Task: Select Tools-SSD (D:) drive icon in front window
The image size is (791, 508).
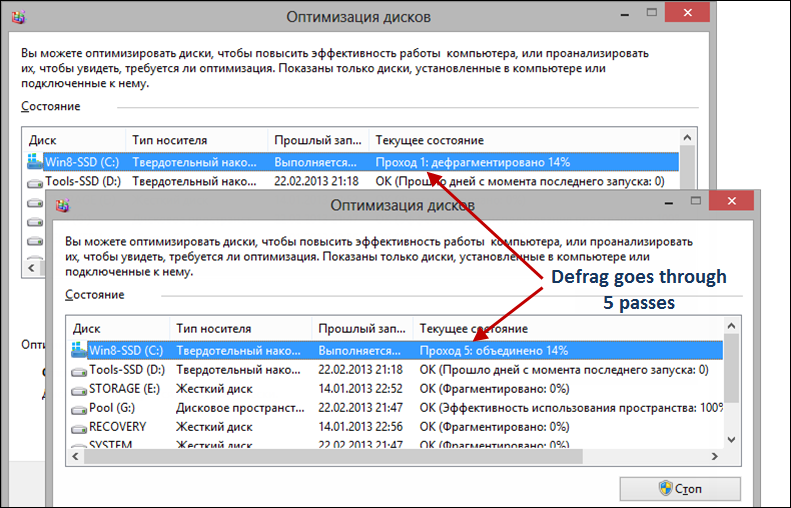Action: pos(78,371)
